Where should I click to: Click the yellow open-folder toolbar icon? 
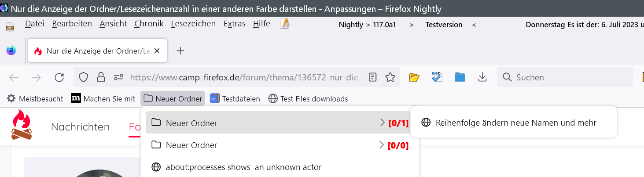click(414, 78)
